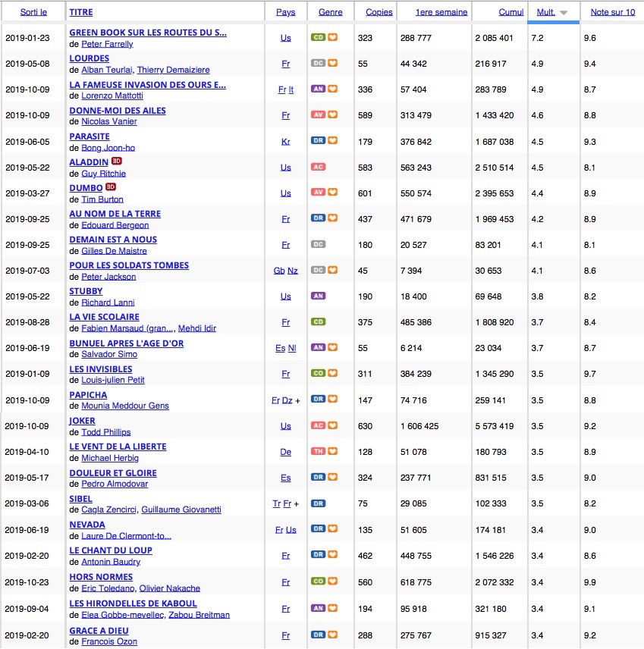Click the It country link for La Fameuse Invasion
644x649 pixels.
[291, 89]
